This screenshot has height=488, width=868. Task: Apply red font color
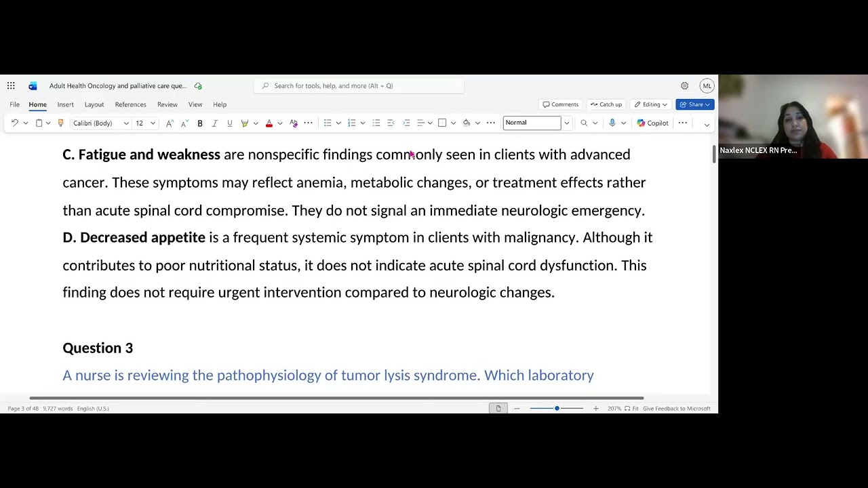click(x=269, y=123)
